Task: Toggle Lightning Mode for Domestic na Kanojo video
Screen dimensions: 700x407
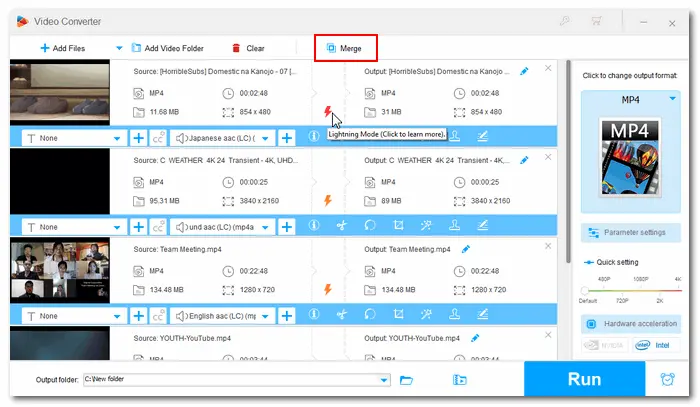Action: click(x=328, y=111)
